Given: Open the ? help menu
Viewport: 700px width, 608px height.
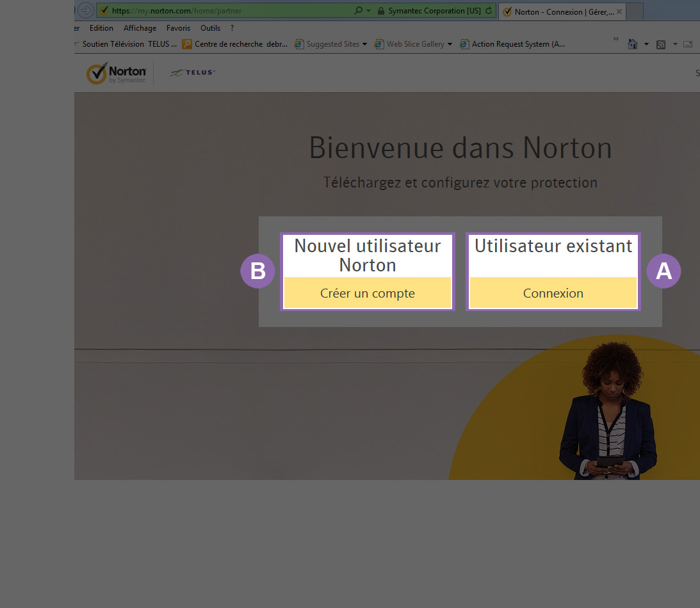Looking at the screenshot, I should pyautogui.click(x=232, y=28).
